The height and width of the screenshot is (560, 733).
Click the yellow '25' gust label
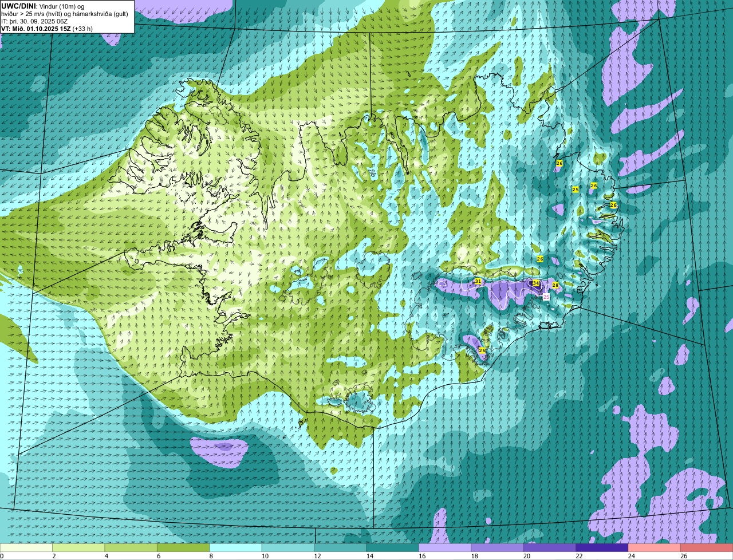[x=576, y=190]
